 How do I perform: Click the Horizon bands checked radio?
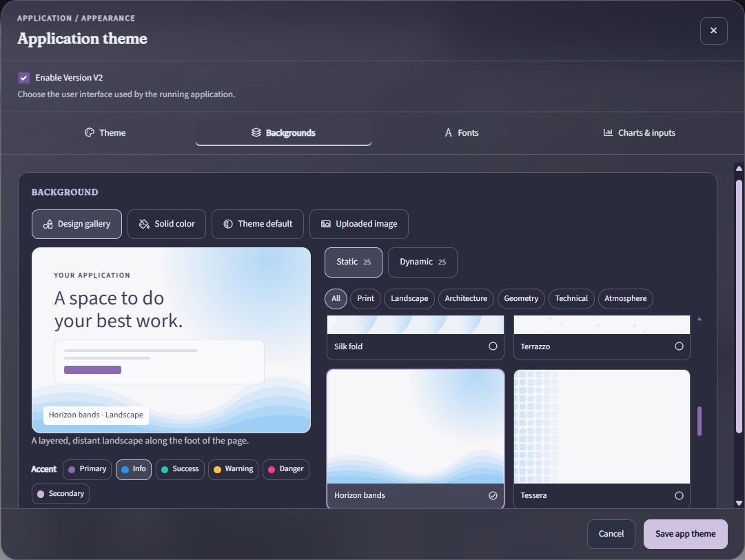pos(493,495)
